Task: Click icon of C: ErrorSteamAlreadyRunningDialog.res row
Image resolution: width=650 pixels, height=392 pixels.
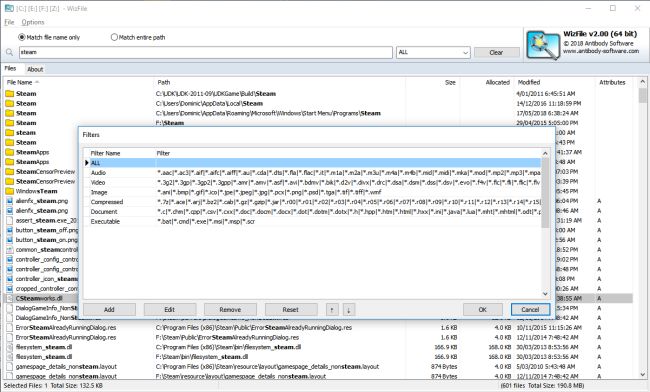Action: click(10, 328)
